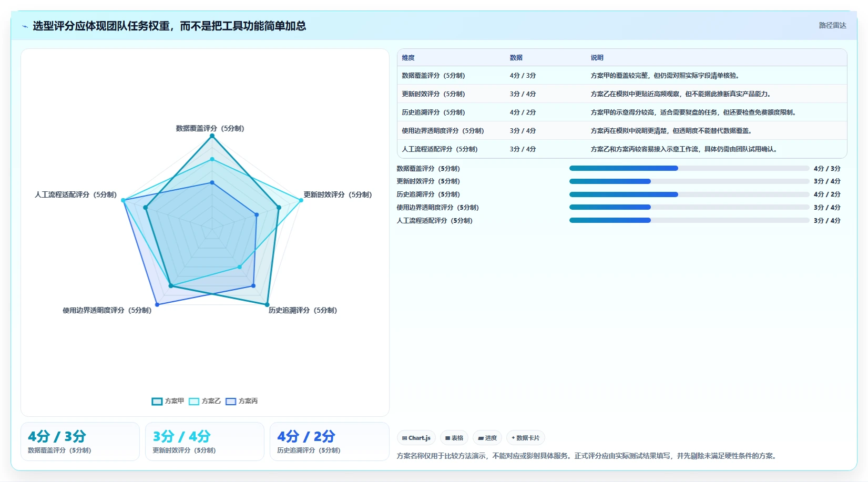Click radar axis label 更新时效评分（5分制）
868x482 pixels.
[338, 194]
